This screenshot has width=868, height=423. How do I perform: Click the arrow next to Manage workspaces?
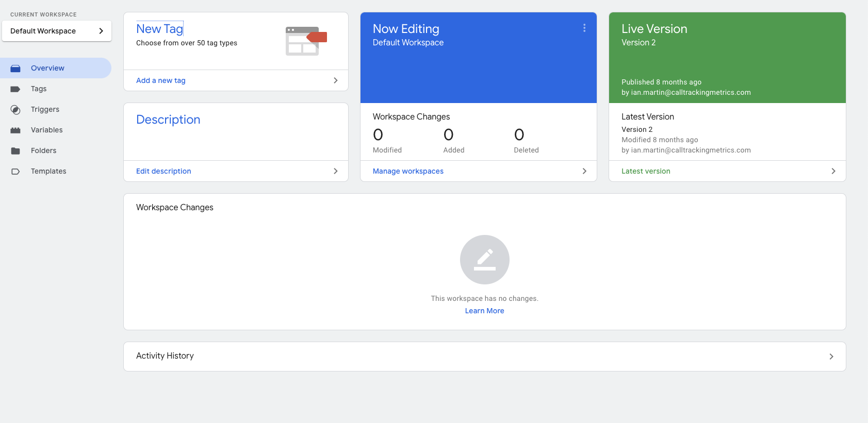(584, 171)
